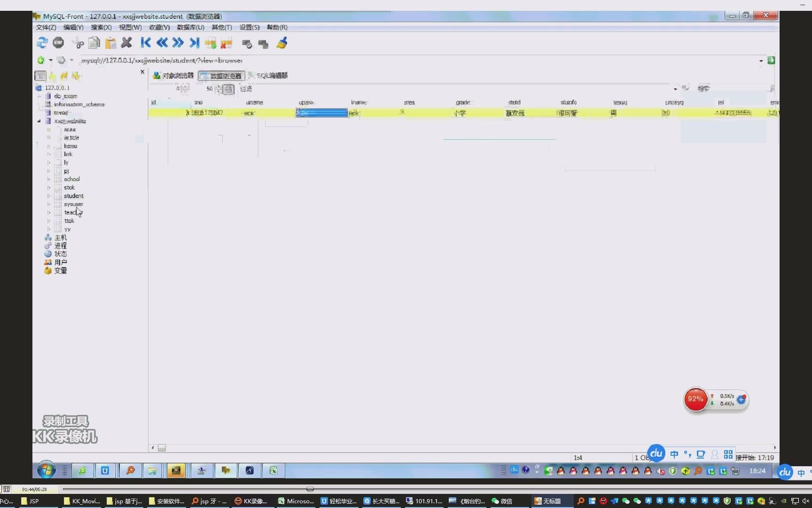Viewport: 812px width, 508px height.
Task: Go to the next record page
Action: (178, 43)
